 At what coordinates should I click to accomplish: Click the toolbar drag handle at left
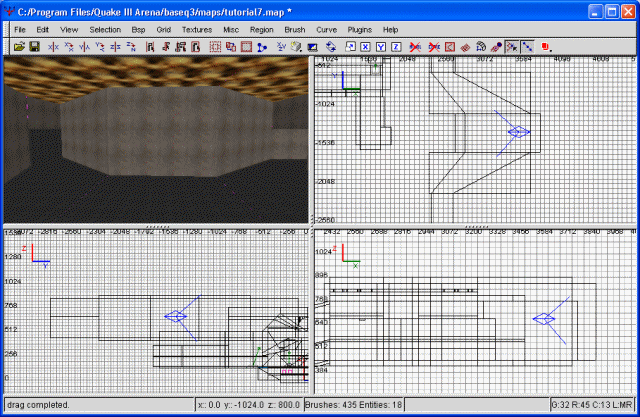click(6, 47)
